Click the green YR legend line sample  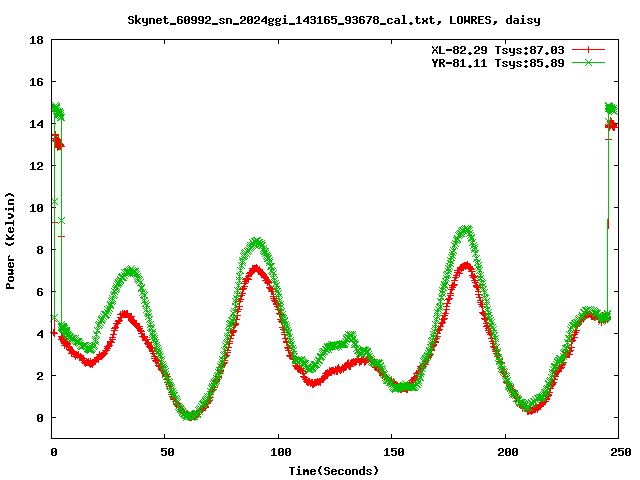point(588,62)
